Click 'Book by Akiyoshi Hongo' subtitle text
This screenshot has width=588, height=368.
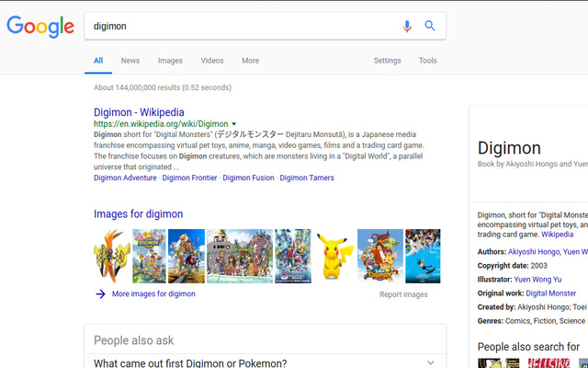pos(533,164)
